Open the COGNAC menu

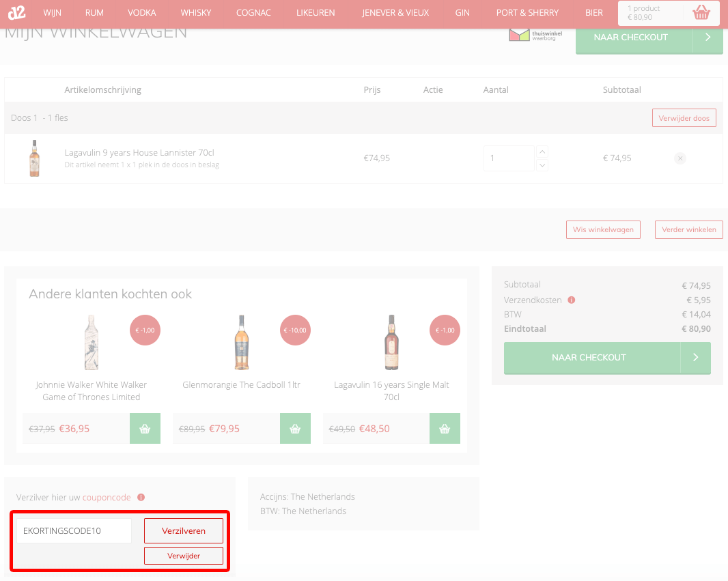point(253,12)
